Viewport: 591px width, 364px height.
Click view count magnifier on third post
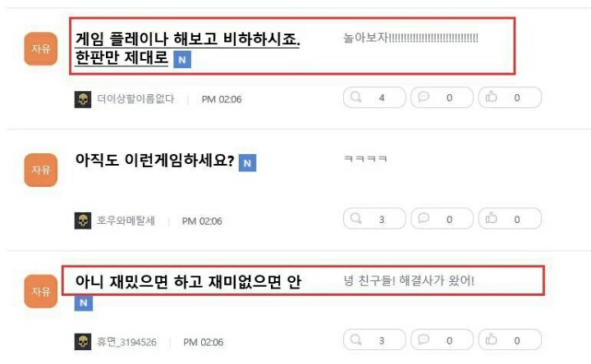point(355,339)
